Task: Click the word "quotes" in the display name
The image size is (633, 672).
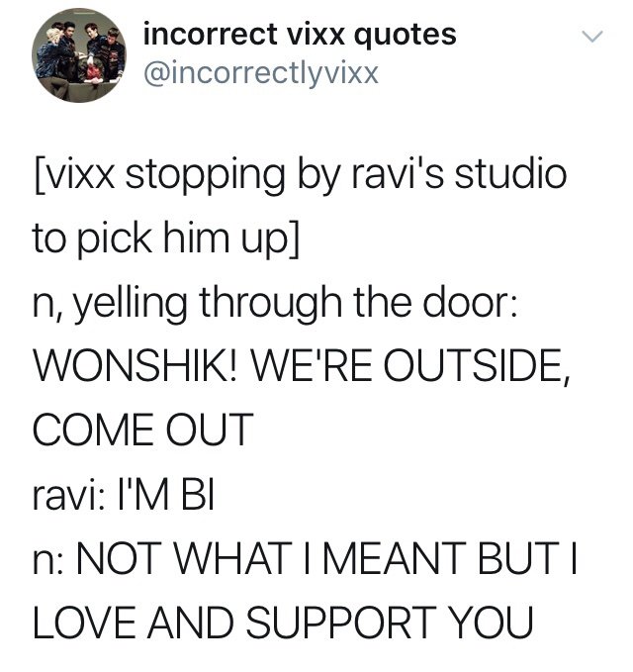Action: coord(405,36)
